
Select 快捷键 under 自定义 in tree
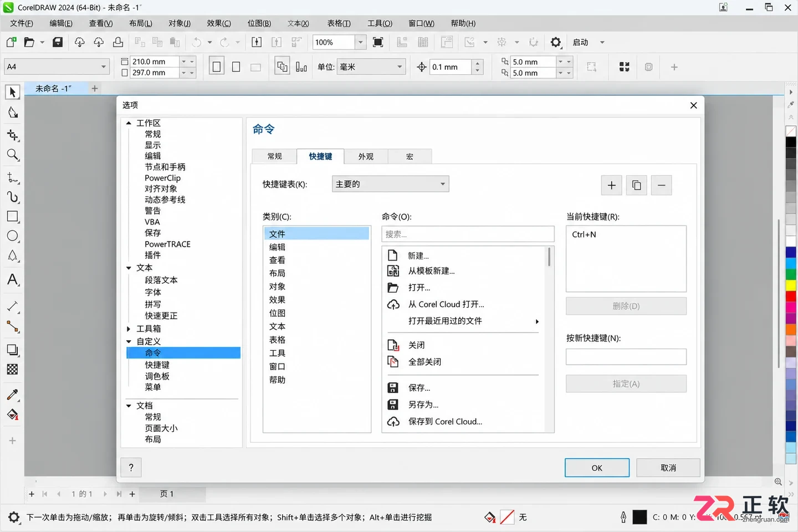pyautogui.click(x=157, y=365)
